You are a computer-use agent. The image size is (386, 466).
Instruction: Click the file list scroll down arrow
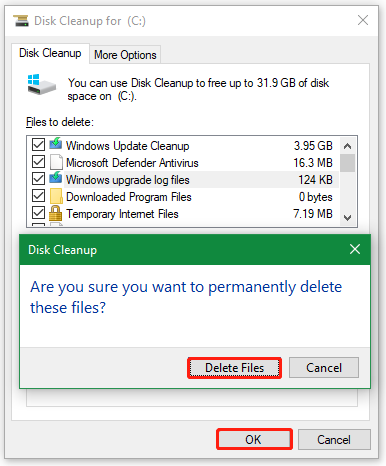point(347,218)
